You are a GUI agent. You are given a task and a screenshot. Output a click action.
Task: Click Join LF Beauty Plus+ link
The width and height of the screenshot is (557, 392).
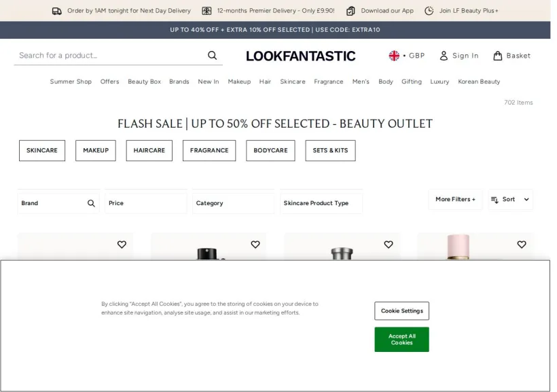pos(469,11)
